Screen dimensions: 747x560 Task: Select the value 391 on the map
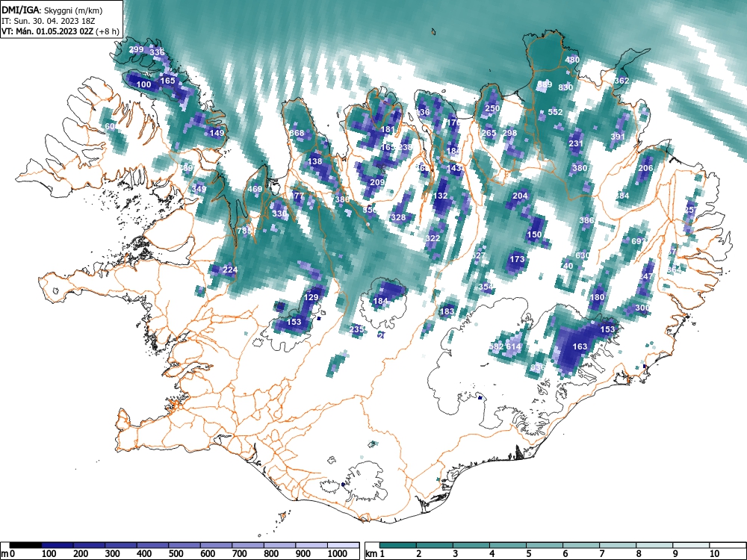click(618, 137)
